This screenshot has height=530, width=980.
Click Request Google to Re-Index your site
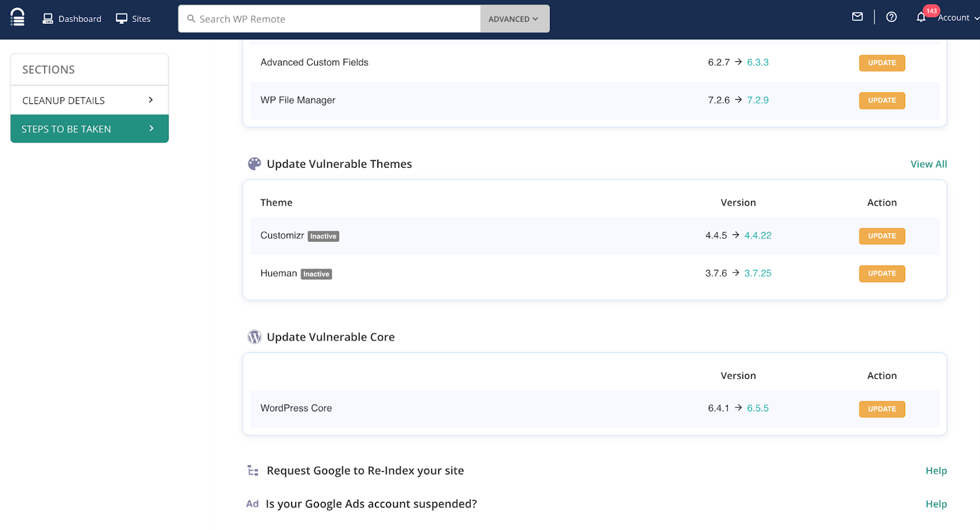coord(365,471)
